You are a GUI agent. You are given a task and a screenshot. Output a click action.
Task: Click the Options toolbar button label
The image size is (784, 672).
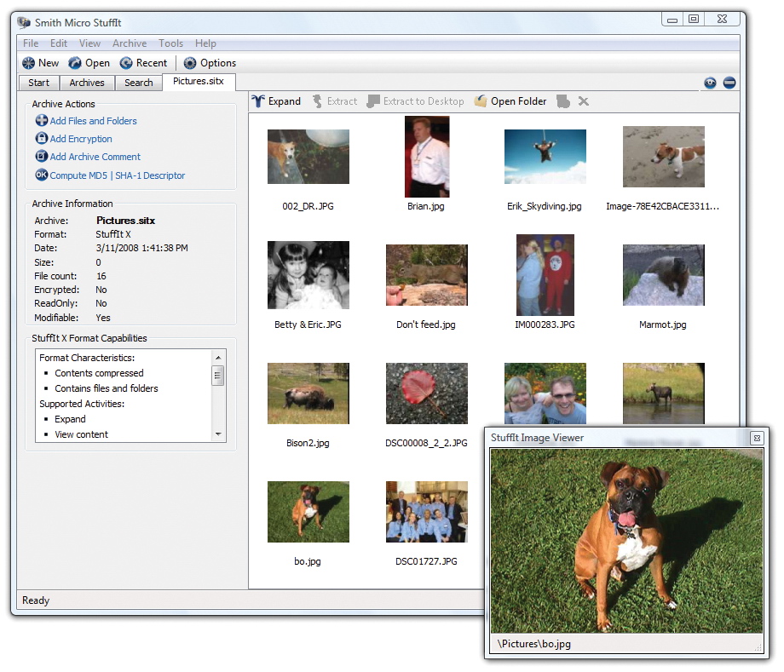click(218, 63)
